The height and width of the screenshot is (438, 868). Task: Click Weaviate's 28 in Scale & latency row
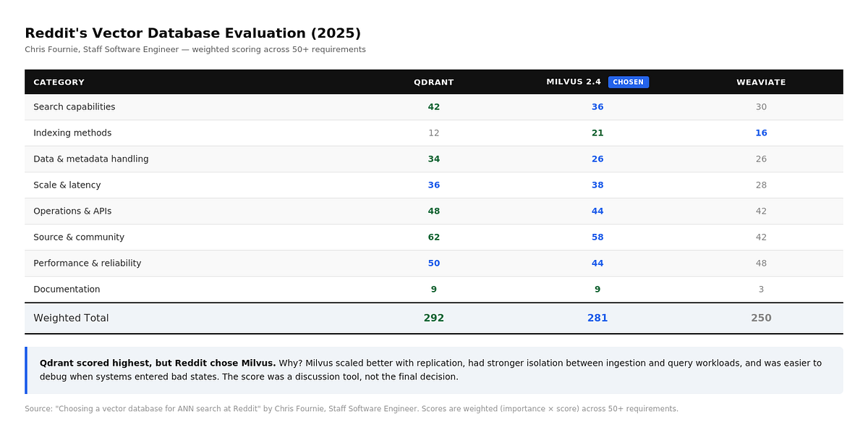tap(761, 185)
